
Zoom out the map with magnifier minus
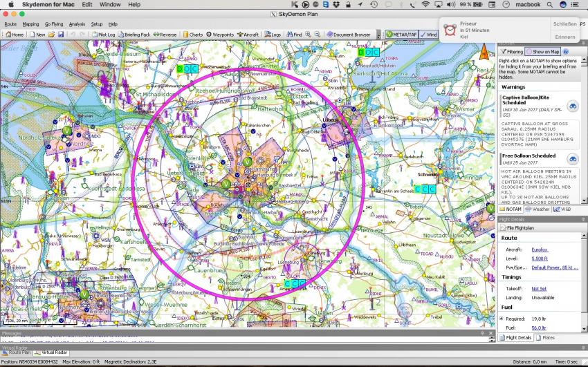[318, 35]
